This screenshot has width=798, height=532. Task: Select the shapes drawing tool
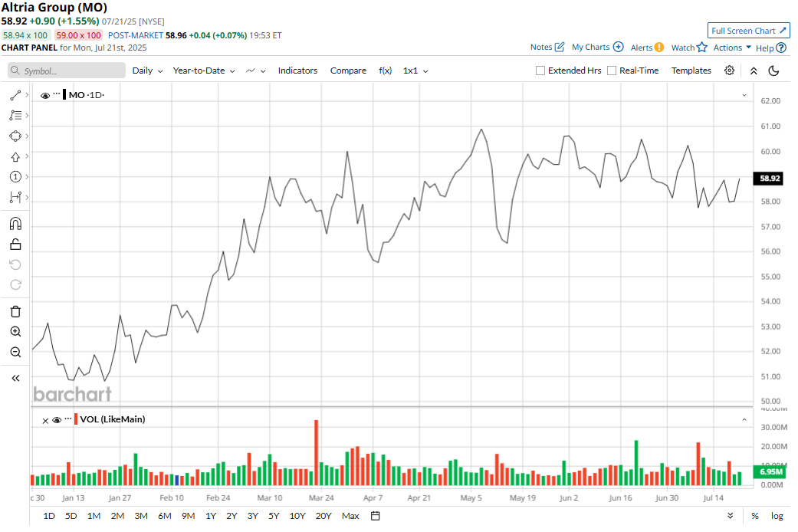point(16,136)
